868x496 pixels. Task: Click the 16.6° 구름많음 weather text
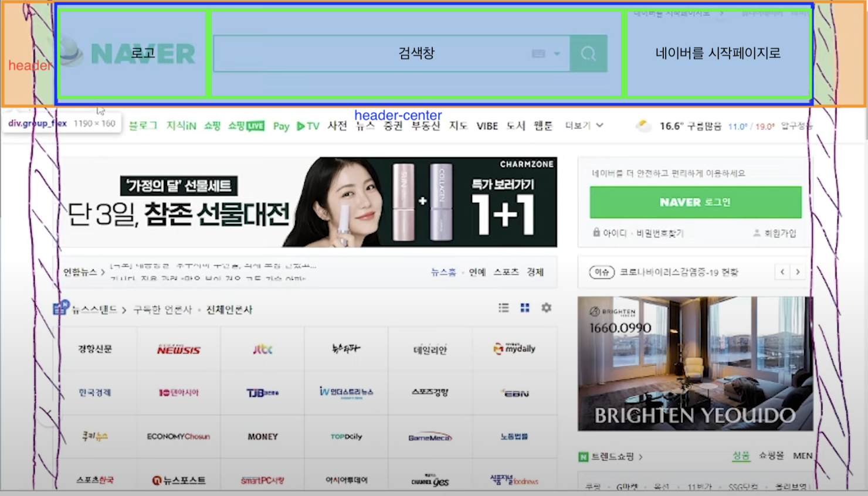(691, 126)
